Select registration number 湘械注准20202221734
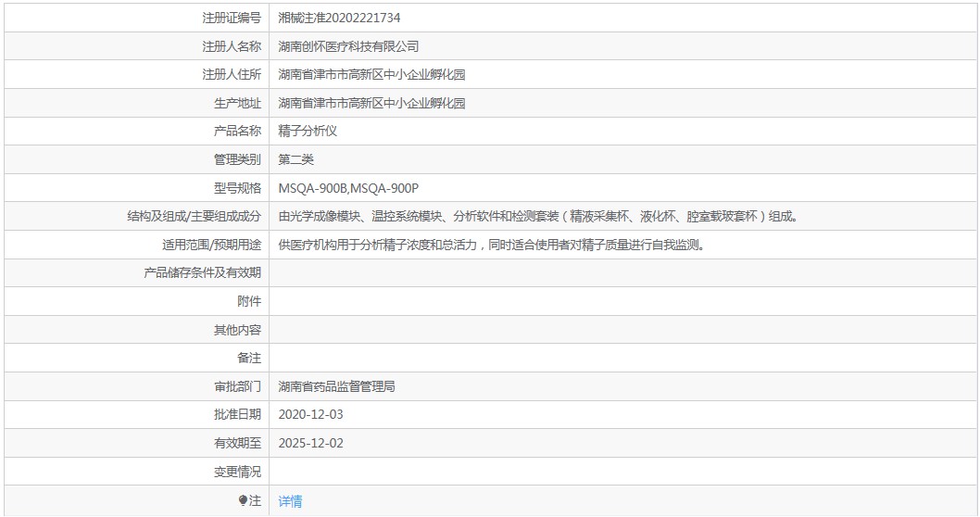The width and height of the screenshot is (980, 517). pyautogui.click(x=339, y=18)
